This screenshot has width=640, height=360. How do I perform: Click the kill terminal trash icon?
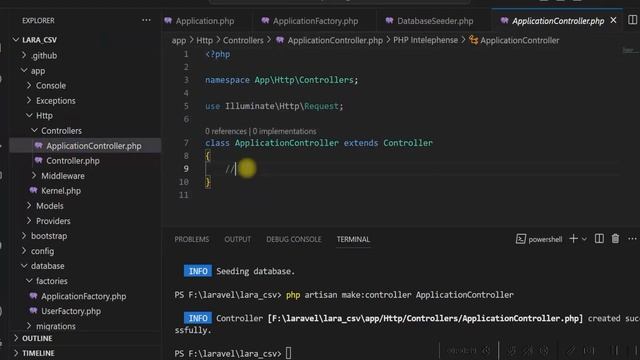click(x=615, y=239)
